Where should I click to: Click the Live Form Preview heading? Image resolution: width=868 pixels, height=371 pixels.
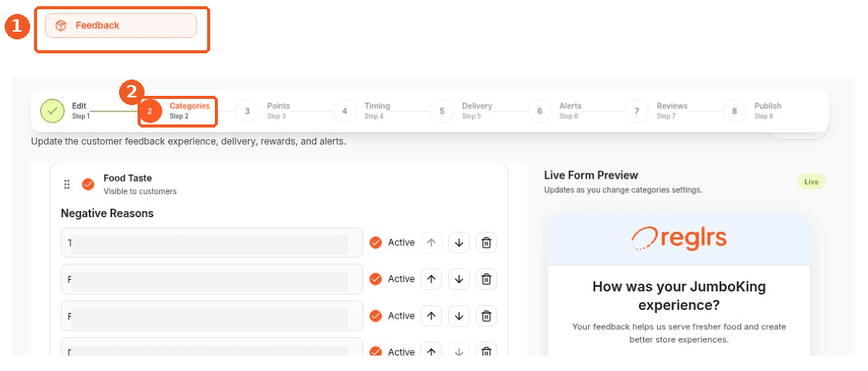[x=591, y=175]
